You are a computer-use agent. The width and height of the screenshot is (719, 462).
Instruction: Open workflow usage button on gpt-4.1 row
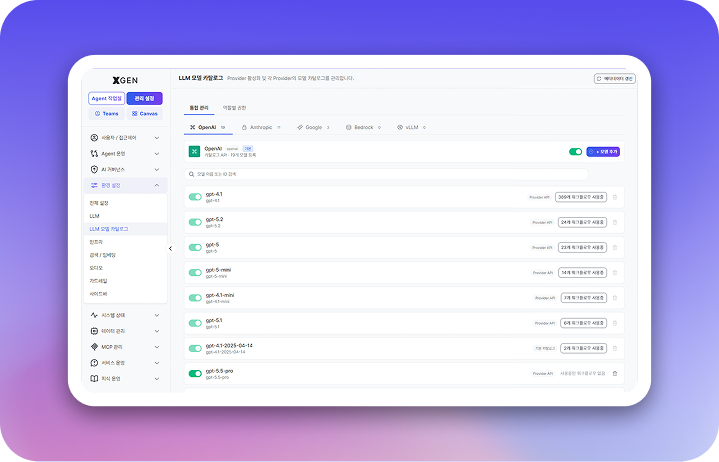point(581,197)
